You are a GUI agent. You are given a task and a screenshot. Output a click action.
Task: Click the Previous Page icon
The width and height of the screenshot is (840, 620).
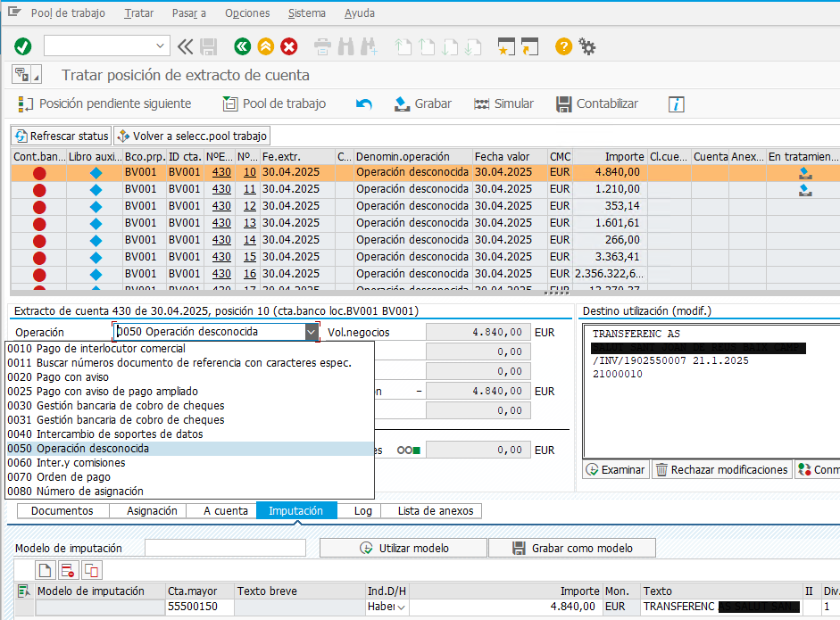tap(427, 46)
